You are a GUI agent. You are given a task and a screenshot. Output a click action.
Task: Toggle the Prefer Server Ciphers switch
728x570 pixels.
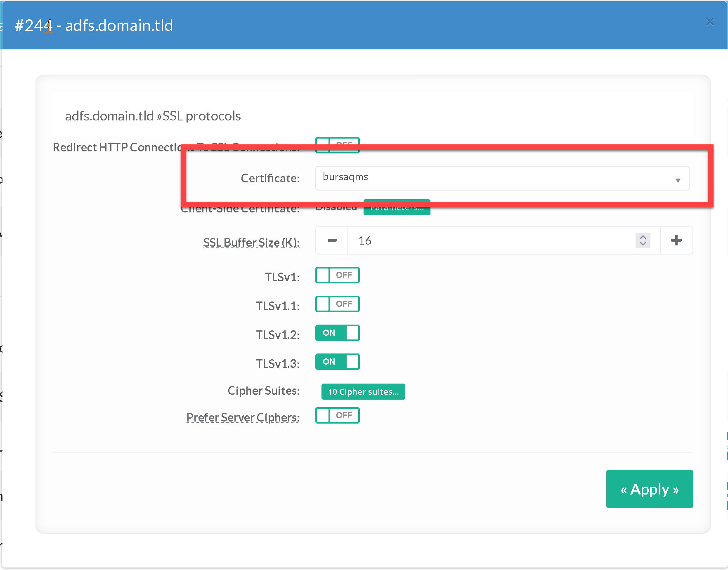coord(337,415)
